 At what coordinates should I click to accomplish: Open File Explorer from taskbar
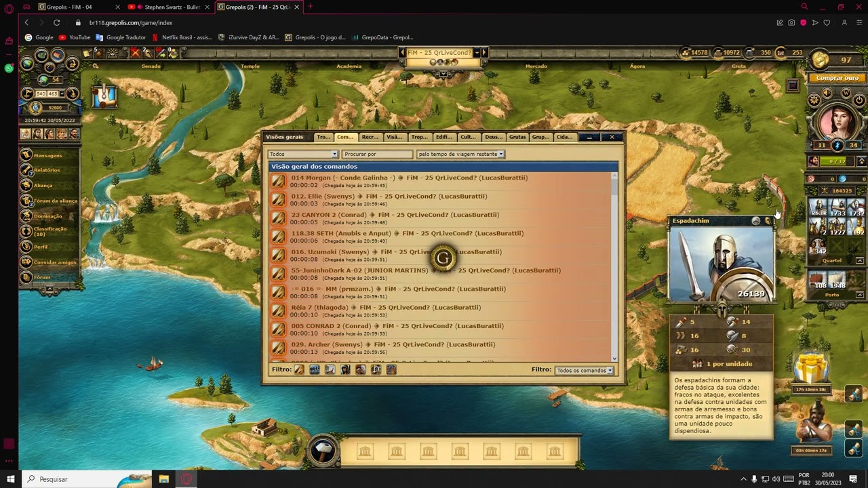(163, 479)
